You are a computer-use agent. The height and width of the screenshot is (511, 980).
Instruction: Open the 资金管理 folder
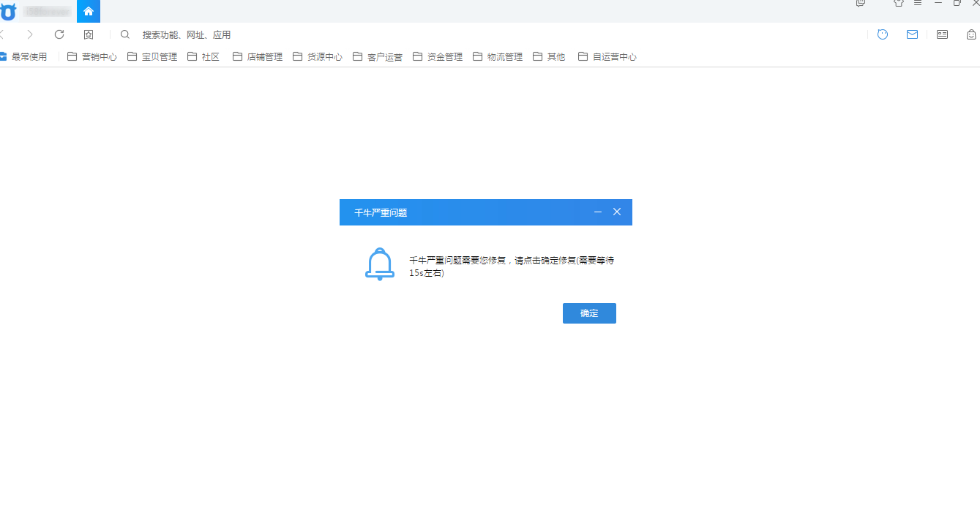pyautogui.click(x=438, y=56)
